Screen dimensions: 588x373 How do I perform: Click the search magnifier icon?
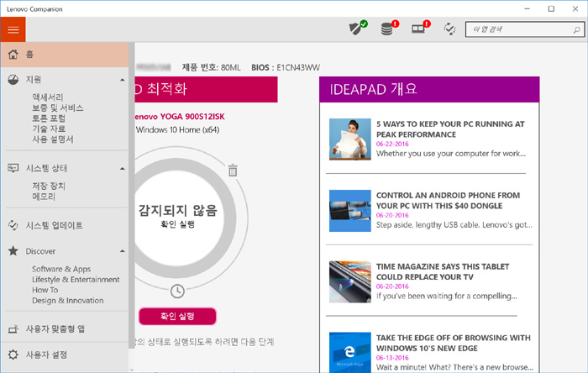[576, 29]
